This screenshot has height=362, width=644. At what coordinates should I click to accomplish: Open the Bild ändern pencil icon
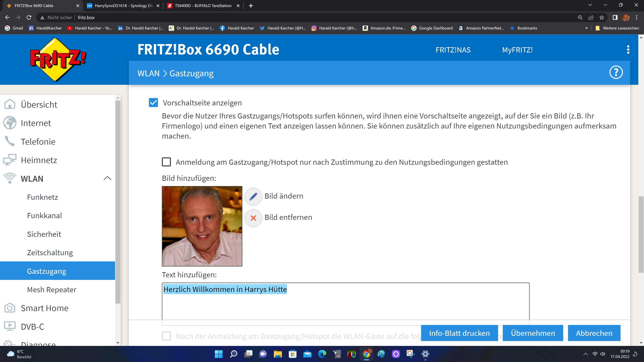click(x=253, y=196)
